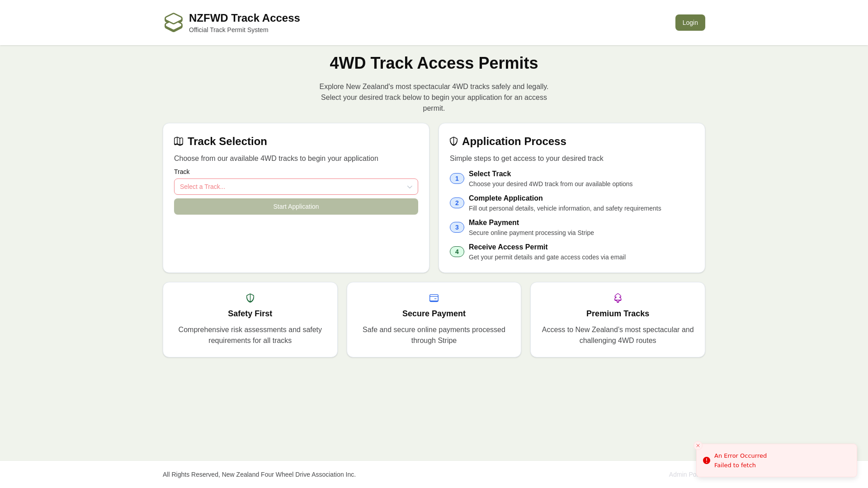Click the Select Track step title
Screen dimensions: 868x488
[x=490, y=174]
